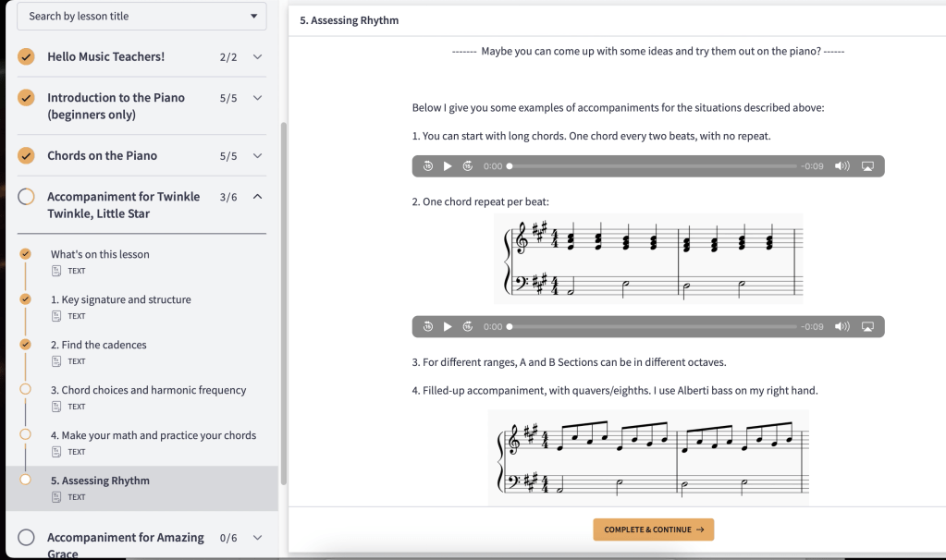Screen dimensions: 946x560
Task: Click AirPlay icon on first audio player
Action: [x=867, y=166]
